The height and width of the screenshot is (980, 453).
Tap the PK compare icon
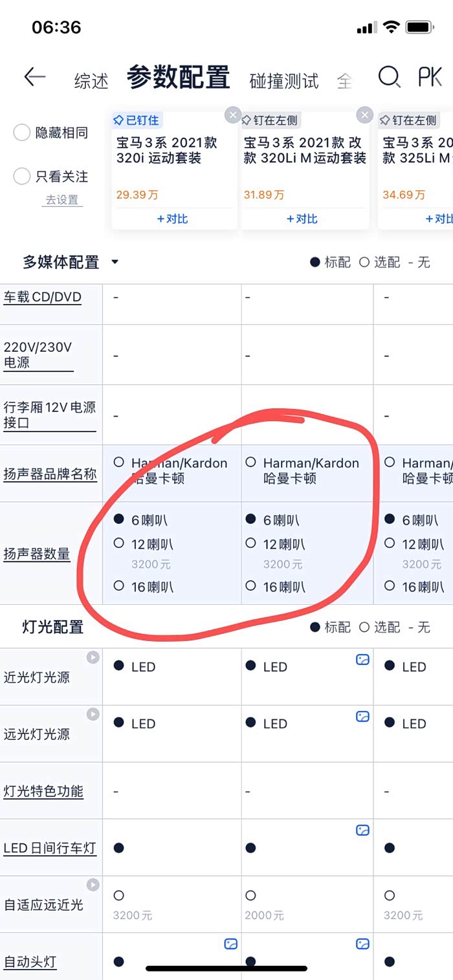click(x=430, y=78)
